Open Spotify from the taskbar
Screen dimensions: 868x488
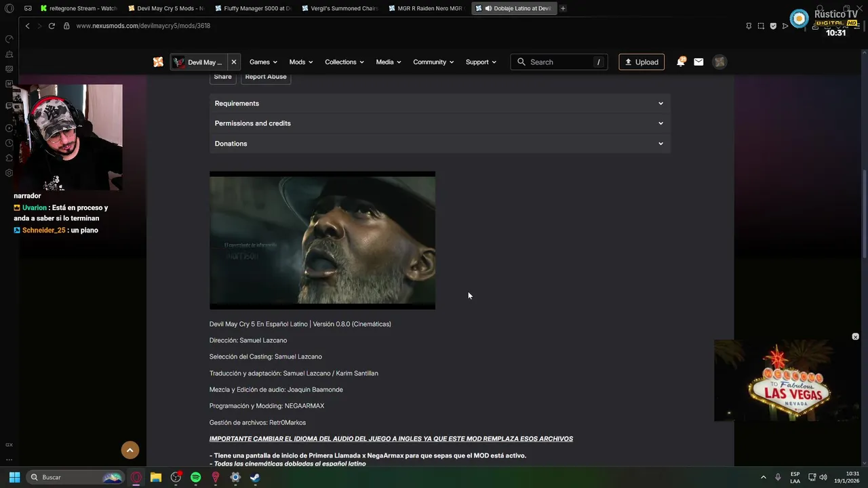coord(195,477)
